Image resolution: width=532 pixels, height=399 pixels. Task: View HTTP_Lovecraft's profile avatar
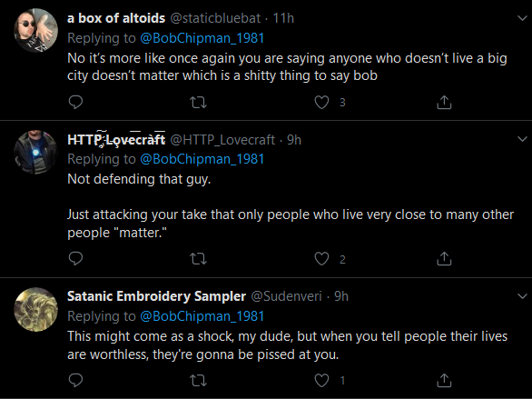click(35, 152)
